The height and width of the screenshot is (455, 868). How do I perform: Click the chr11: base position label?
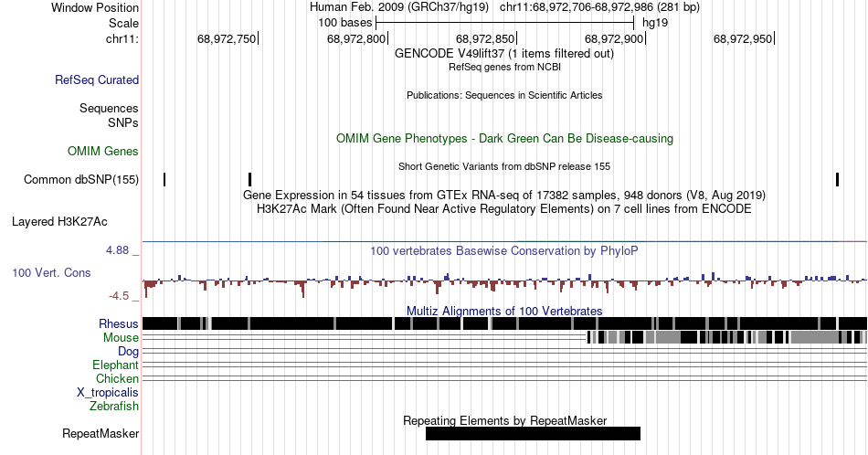(x=122, y=38)
